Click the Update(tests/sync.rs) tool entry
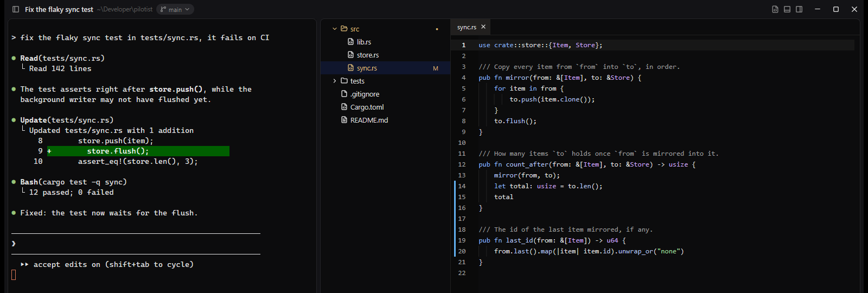This screenshot has width=868, height=293. click(x=67, y=120)
